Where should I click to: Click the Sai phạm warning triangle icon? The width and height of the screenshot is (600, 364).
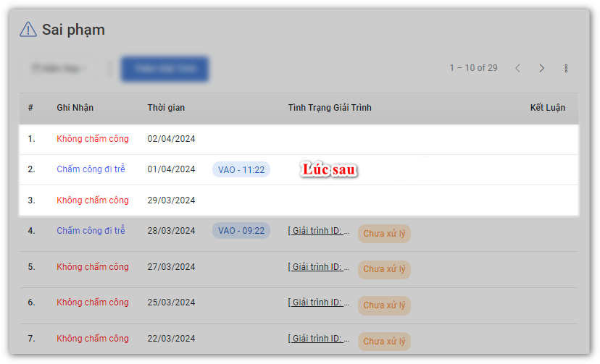[28, 30]
